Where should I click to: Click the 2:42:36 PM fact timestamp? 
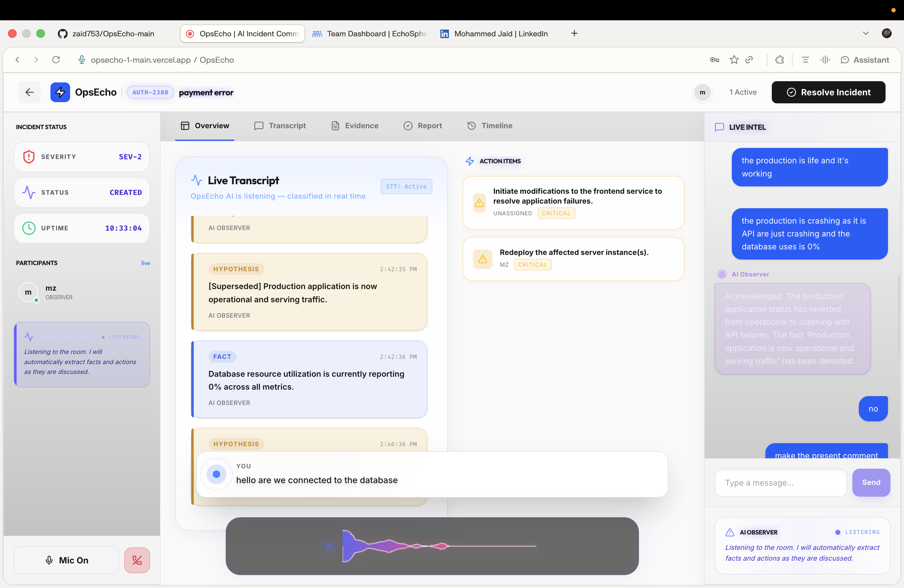[x=398, y=357]
